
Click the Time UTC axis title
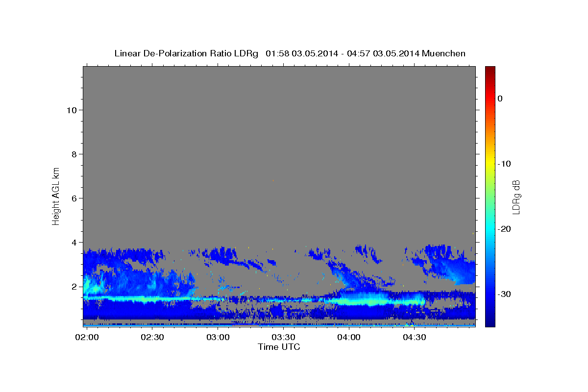(x=279, y=347)
